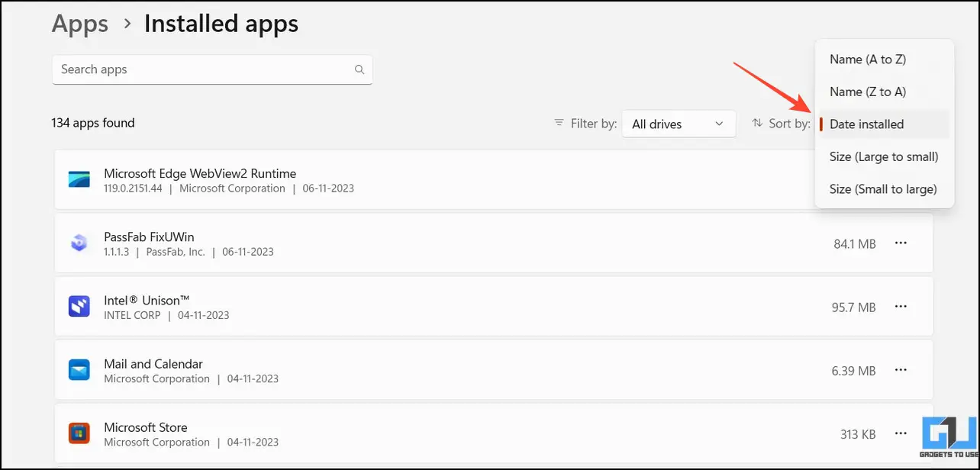Image resolution: width=980 pixels, height=470 pixels.
Task: Click version 119.0.2151.44 text
Action: (133, 188)
